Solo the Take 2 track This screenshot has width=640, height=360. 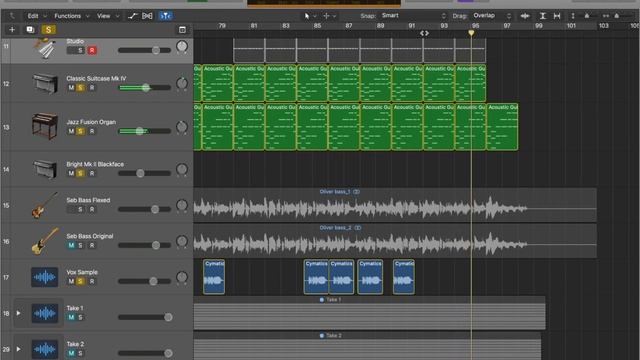click(80, 353)
